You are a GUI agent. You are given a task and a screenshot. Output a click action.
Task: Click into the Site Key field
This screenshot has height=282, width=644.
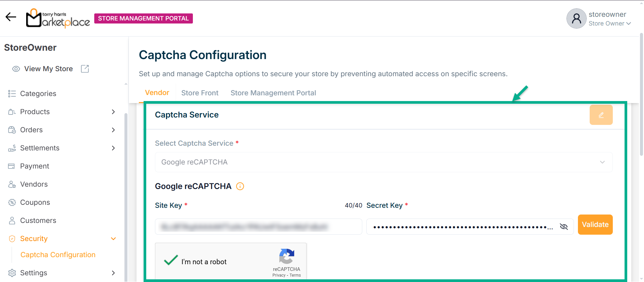[x=258, y=227]
